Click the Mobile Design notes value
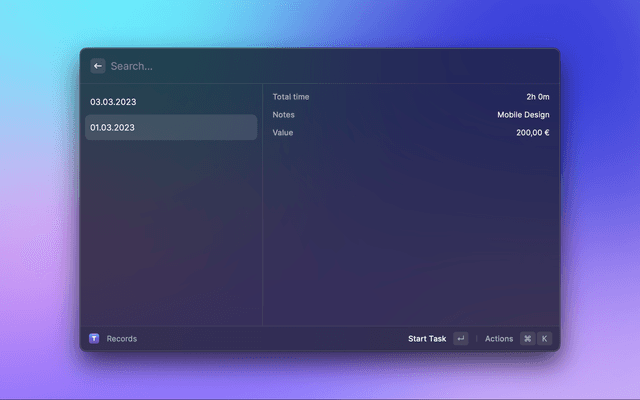This screenshot has height=400, width=640. coord(523,115)
